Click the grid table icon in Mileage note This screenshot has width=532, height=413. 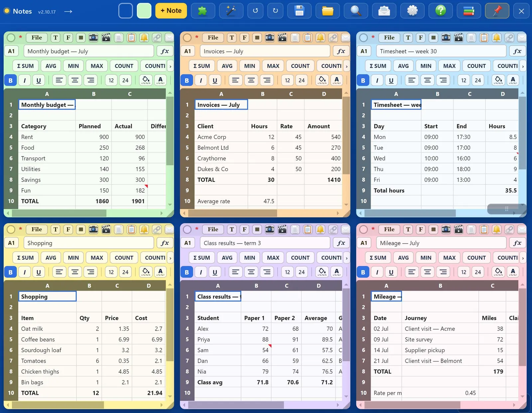click(433, 229)
